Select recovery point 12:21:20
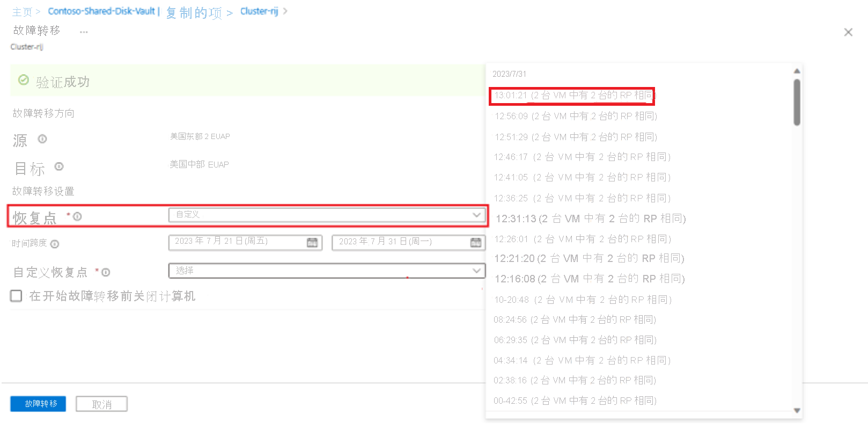Viewport: 868px width, 429px height. coord(589,258)
